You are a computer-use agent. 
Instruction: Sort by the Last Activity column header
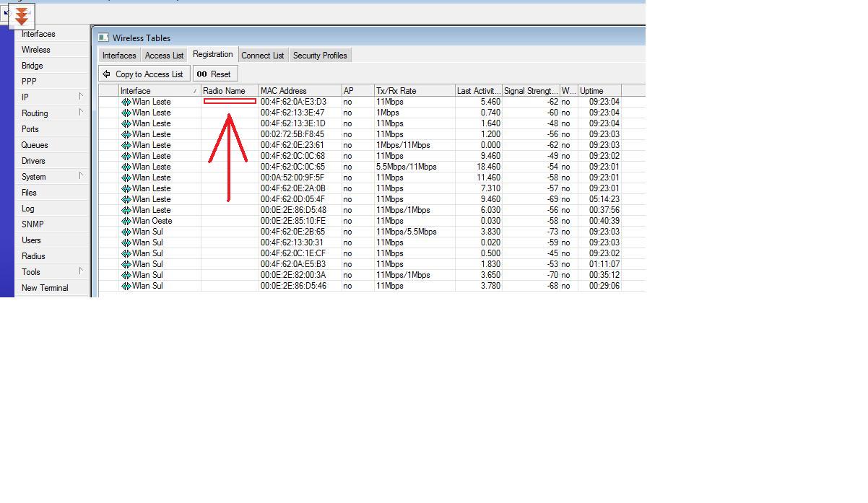coord(479,91)
